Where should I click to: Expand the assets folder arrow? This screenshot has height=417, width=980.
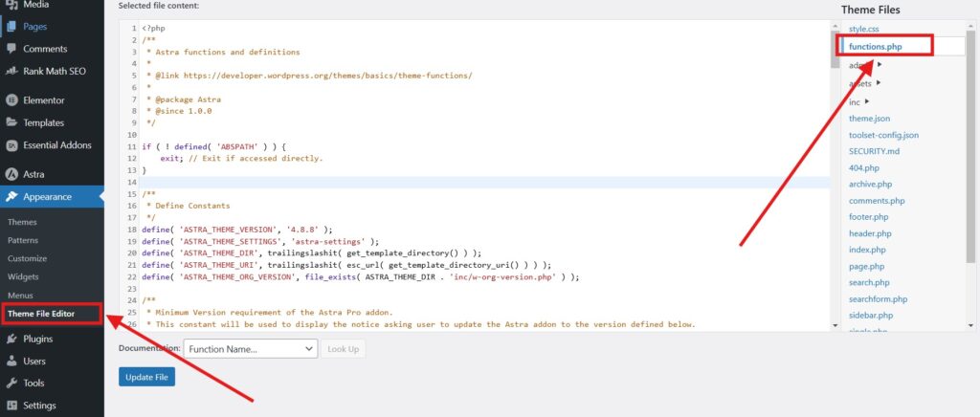pyautogui.click(x=879, y=82)
